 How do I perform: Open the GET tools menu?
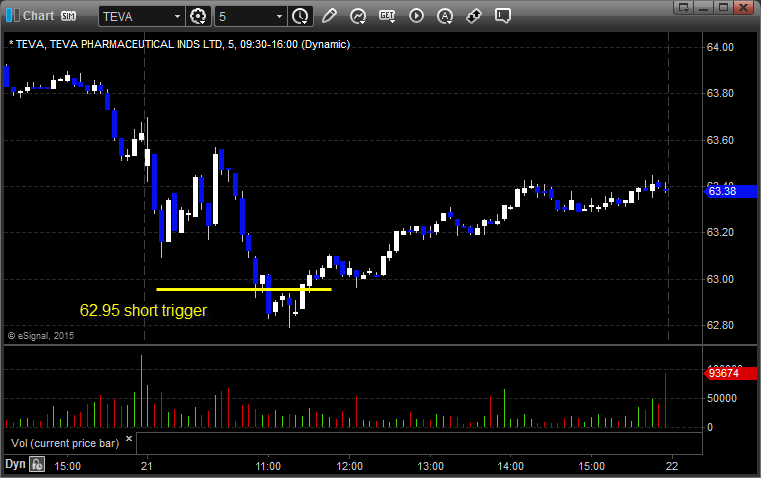coord(387,16)
